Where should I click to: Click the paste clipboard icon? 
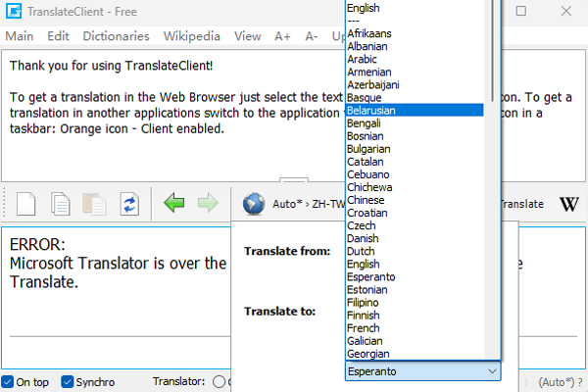[x=94, y=204]
